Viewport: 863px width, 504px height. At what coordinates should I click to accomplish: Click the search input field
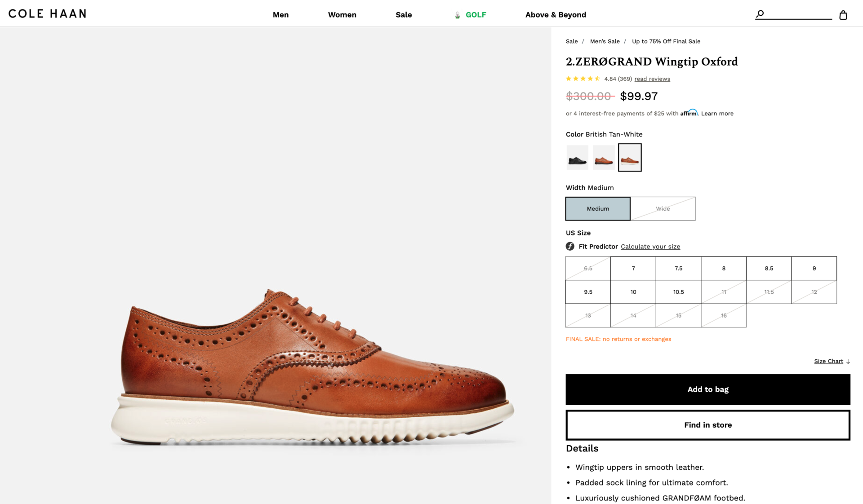tap(798, 14)
